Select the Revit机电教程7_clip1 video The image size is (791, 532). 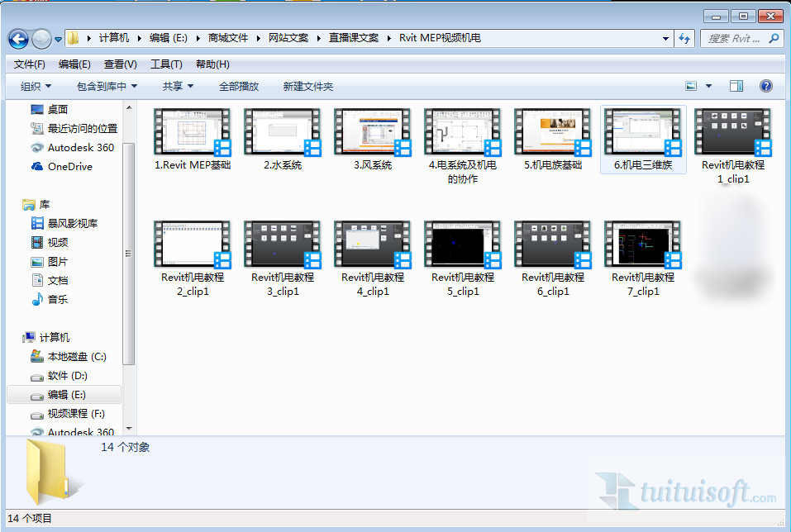coord(643,259)
